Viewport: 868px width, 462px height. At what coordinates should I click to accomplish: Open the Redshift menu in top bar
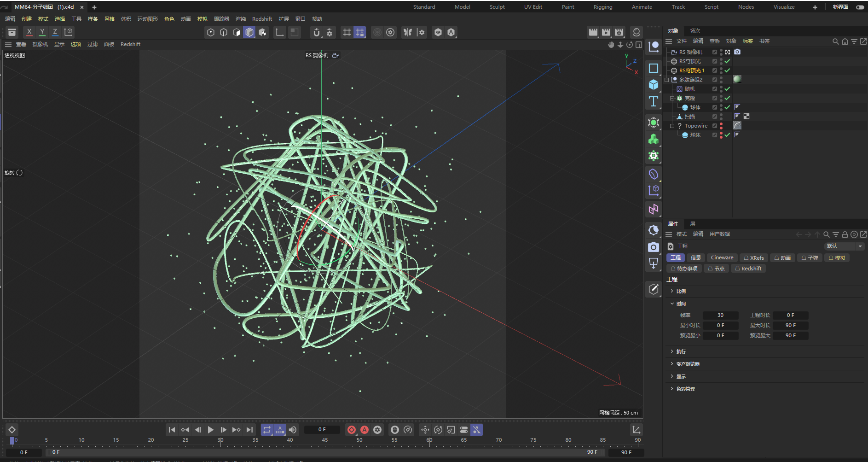click(262, 19)
